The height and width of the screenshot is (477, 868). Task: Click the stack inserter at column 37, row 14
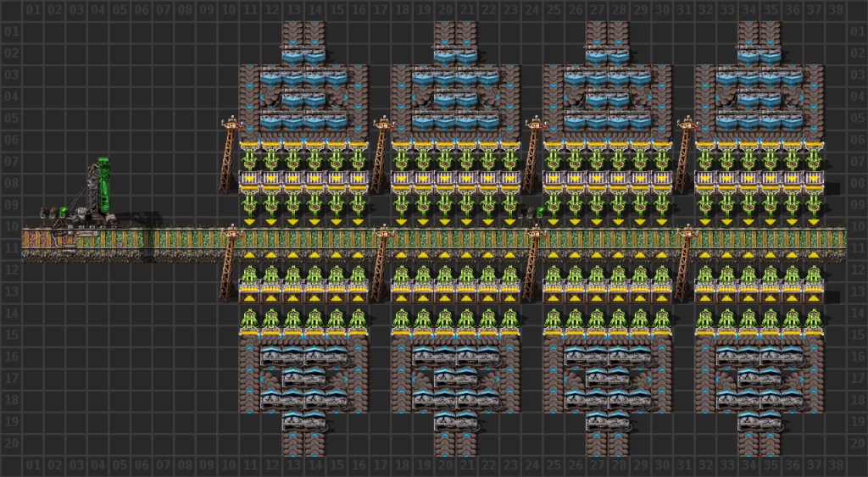pyautogui.click(x=814, y=321)
